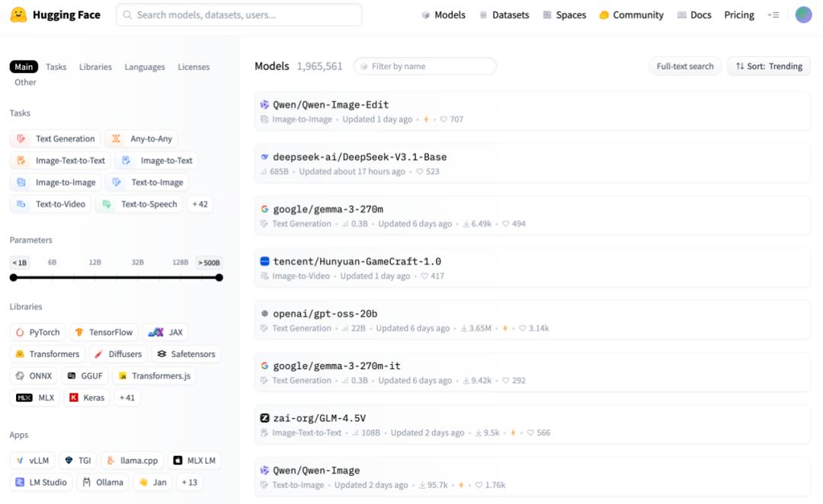The image size is (823, 504).
Task: Click the OpenAI icon beside gpt-oss-20b
Action: coord(264,314)
